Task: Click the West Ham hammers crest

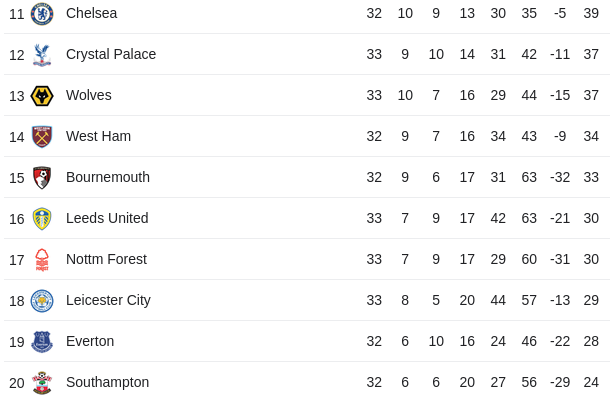Action: 42,137
